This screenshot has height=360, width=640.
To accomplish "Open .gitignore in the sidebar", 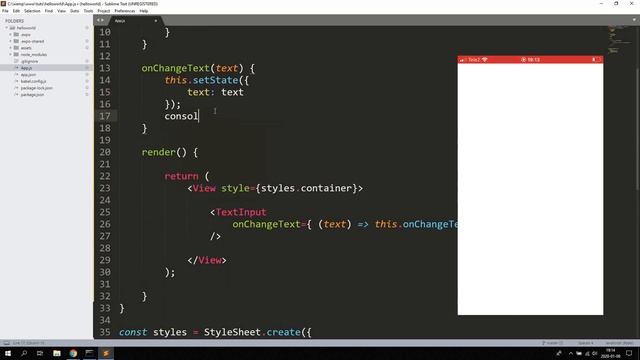I will coord(29,61).
